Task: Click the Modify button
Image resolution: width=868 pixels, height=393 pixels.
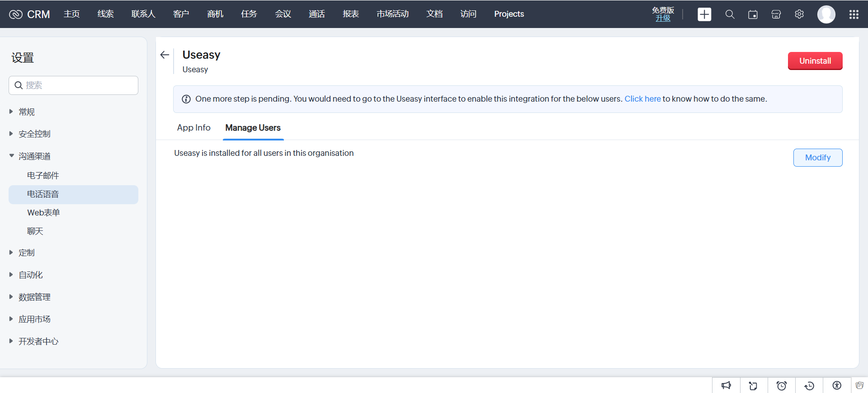Action: (818, 158)
